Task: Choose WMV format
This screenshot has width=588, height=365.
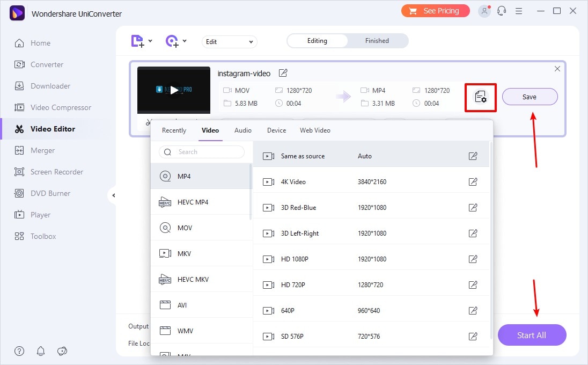Action: pyautogui.click(x=201, y=331)
